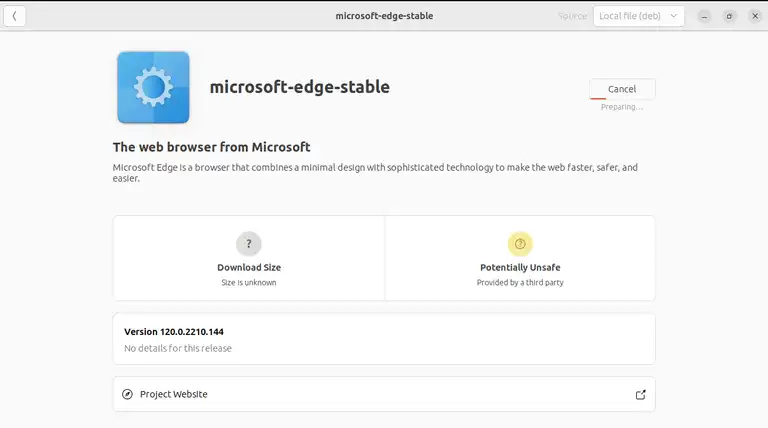768x428 pixels.
Task: Click the compass icon beside Project Website
Action: coord(127,394)
